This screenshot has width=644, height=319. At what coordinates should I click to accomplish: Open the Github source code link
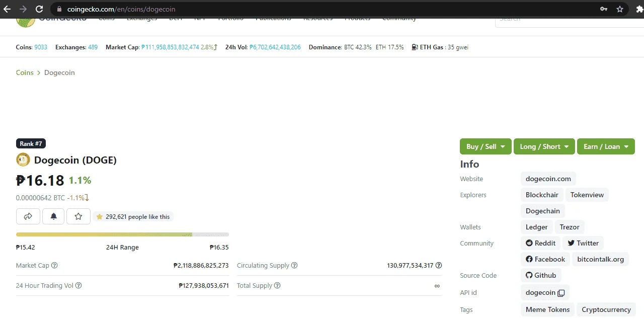pos(541,275)
